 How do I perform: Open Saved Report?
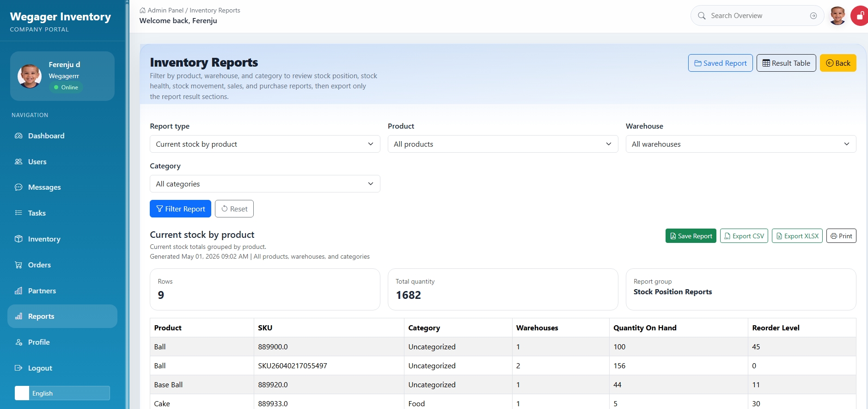720,63
